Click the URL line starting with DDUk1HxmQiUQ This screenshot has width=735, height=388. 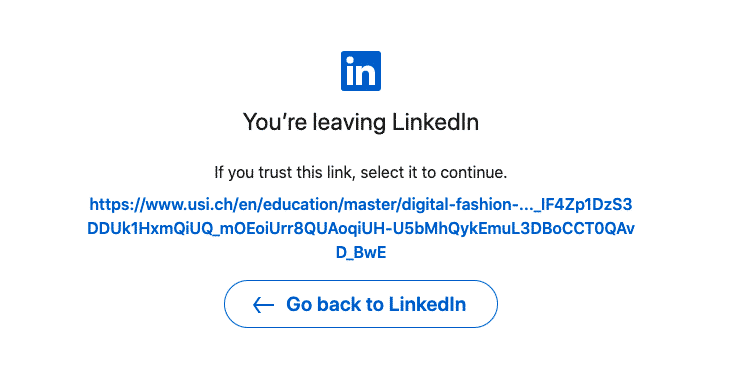(360, 228)
